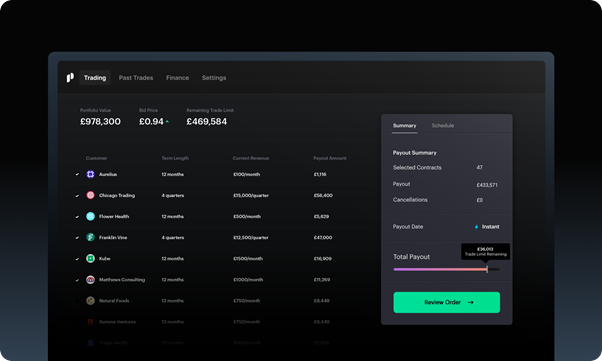Click the Trade Limit Remaining tooltip
This screenshot has width=602, height=361.
pos(486,252)
